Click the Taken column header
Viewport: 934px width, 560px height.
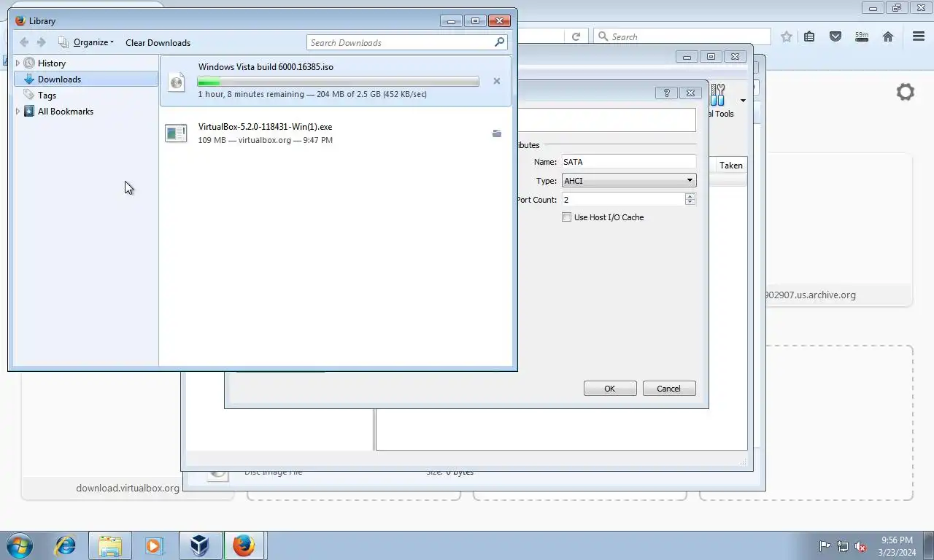tap(730, 166)
